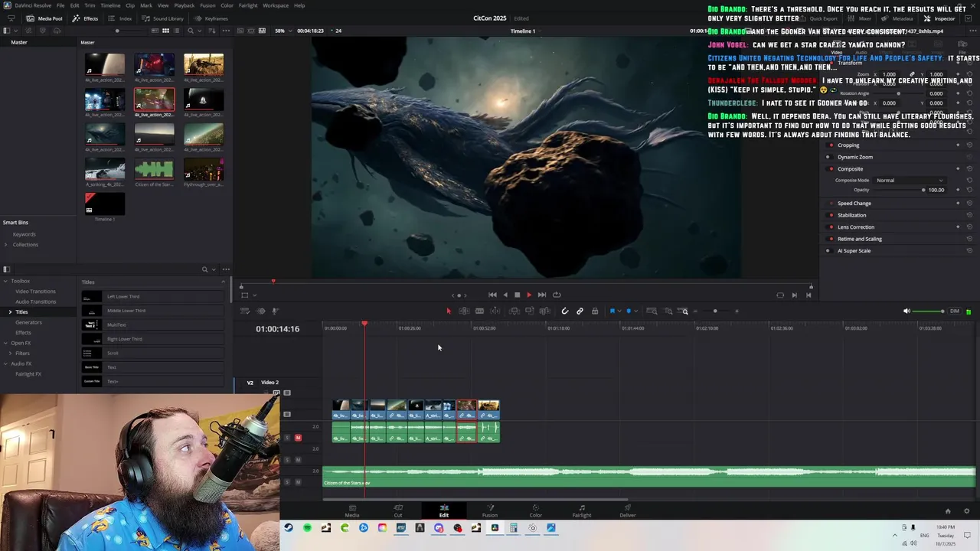Open the Playback menu
Viewport: 980px width, 551px height.
pos(185,5)
